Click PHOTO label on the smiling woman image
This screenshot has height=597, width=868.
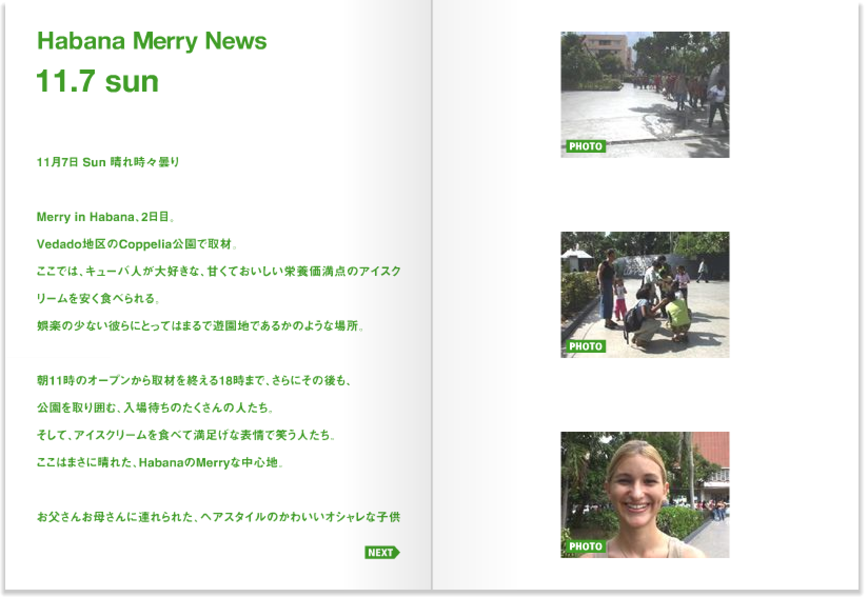585,546
